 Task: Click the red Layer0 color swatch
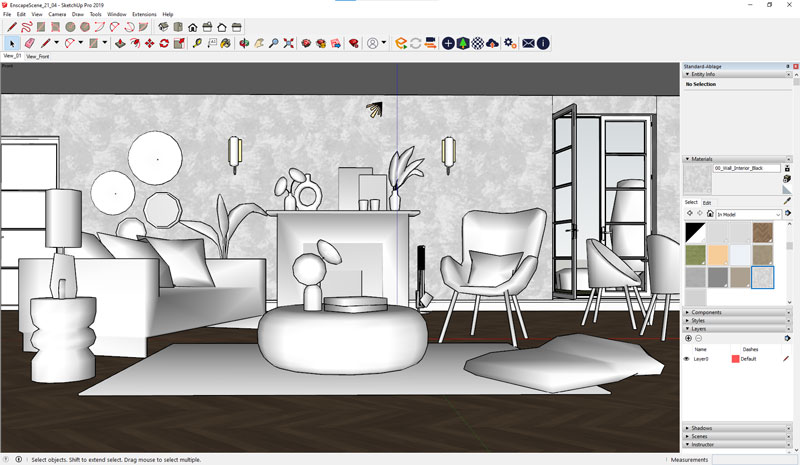pyautogui.click(x=735, y=358)
